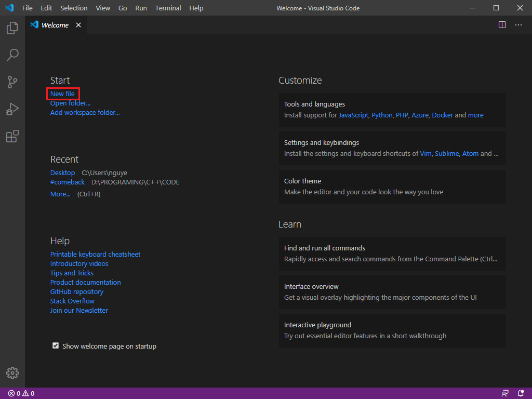Open the Search view in activity bar

pyautogui.click(x=12, y=55)
